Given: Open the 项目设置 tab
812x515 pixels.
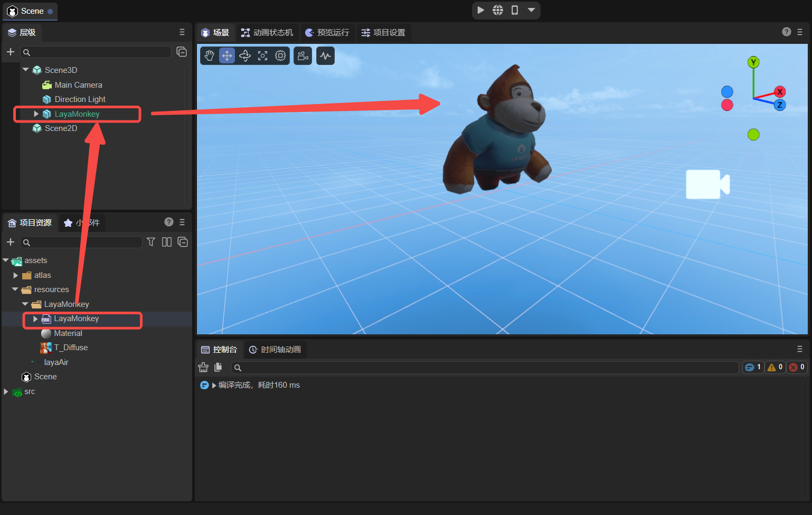Looking at the screenshot, I should [x=383, y=33].
